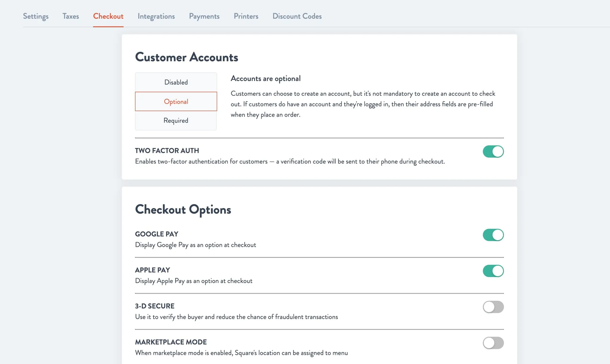This screenshot has height=364, width=610.
Task: Click the fraudulent transactions description text
Action: click(236, 317)
